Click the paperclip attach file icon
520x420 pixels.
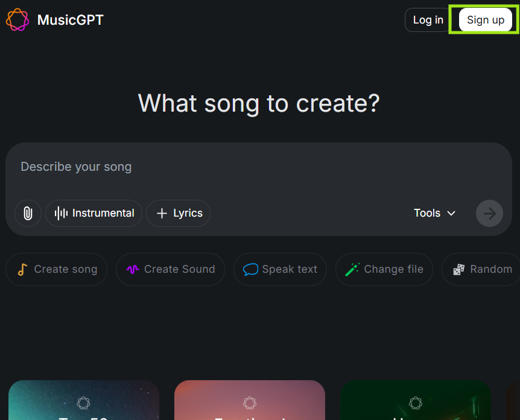point(28,213)
